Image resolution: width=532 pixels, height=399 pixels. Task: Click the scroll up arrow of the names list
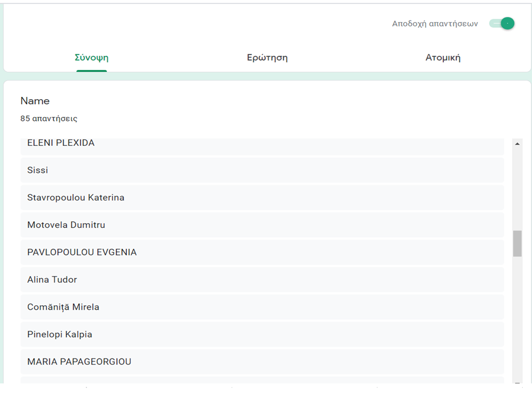pos(517,144)
